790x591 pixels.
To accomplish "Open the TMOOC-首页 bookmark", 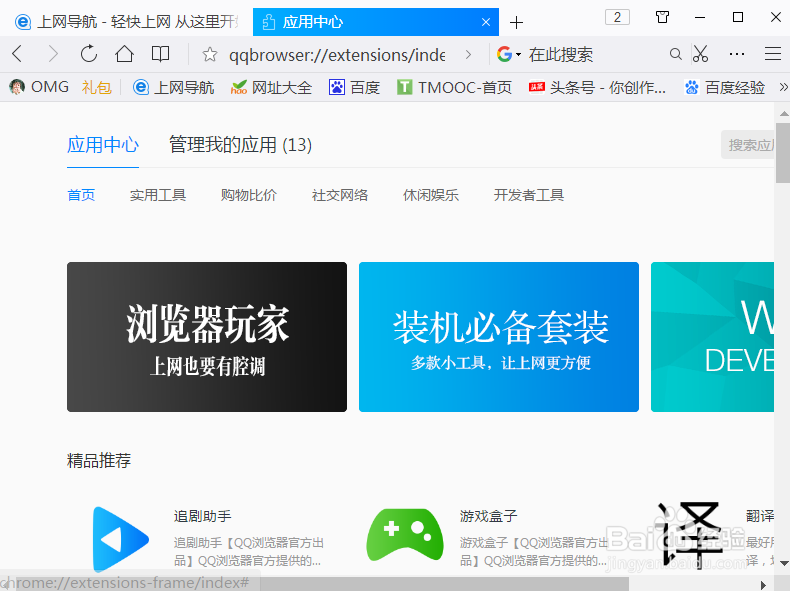I will [x=454, y=88].
